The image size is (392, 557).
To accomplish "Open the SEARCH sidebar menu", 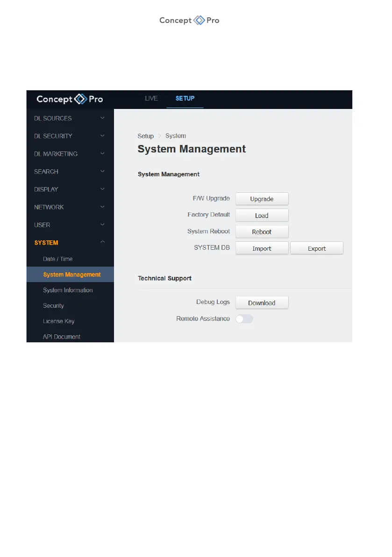I will [70, 172].
